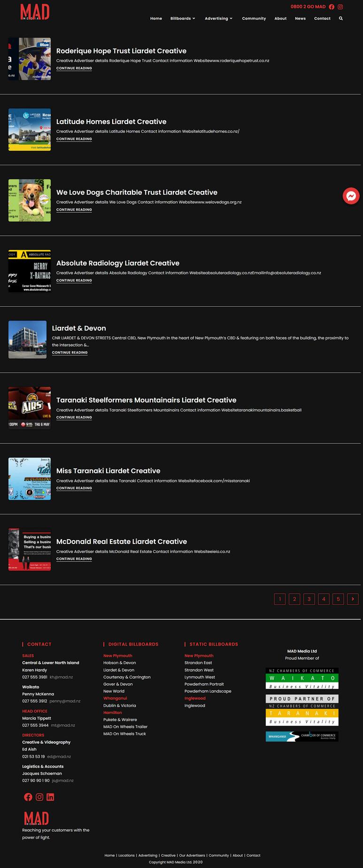Call 0800 2 GO MAD number

(308, 7)
